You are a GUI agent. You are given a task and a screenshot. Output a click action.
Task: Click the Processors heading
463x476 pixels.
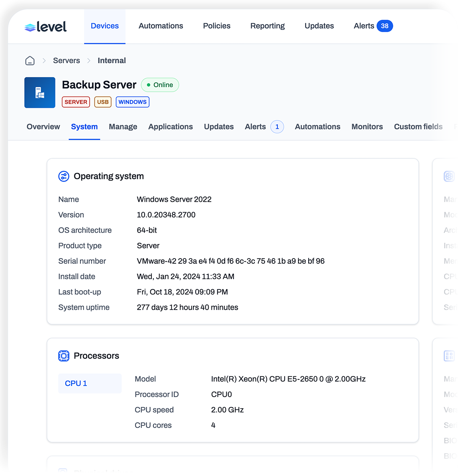click(96, 356)
